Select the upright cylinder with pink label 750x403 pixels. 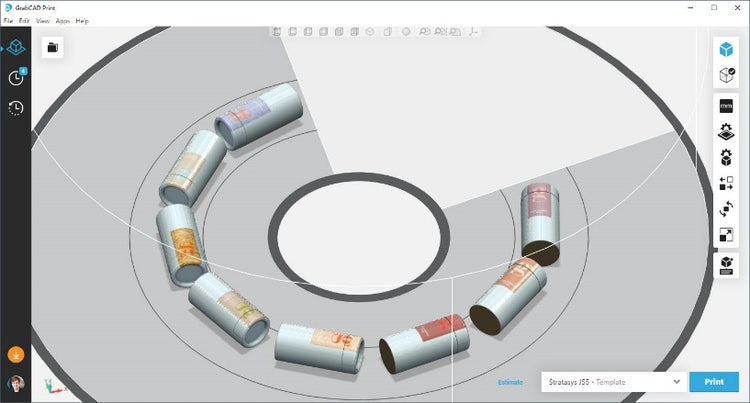coord(540,224)
